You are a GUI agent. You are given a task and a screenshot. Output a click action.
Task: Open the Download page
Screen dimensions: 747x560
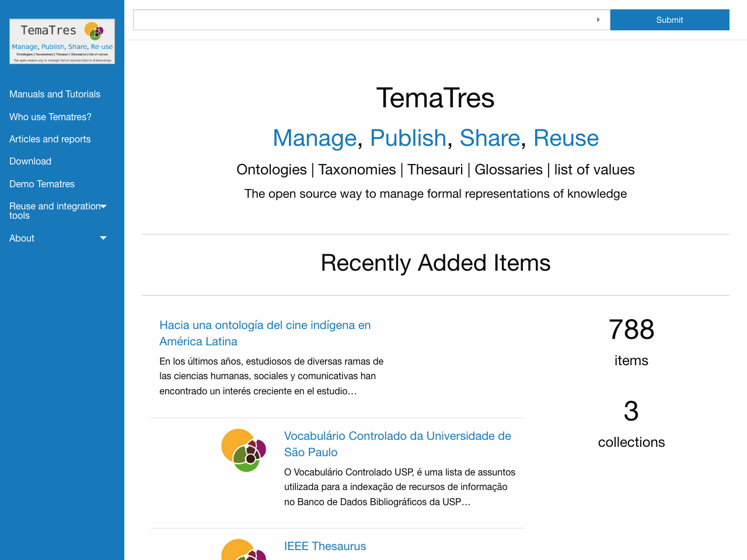pyautogui.click(x=30, y=161)
